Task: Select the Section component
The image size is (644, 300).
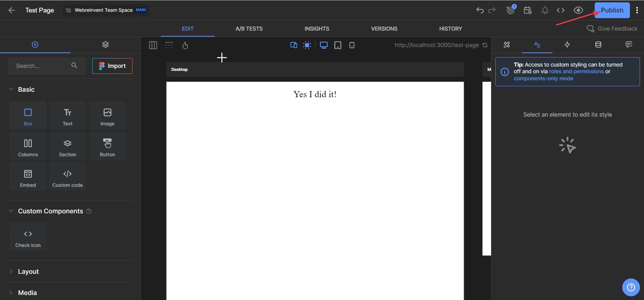Action: tap(67, 146)
